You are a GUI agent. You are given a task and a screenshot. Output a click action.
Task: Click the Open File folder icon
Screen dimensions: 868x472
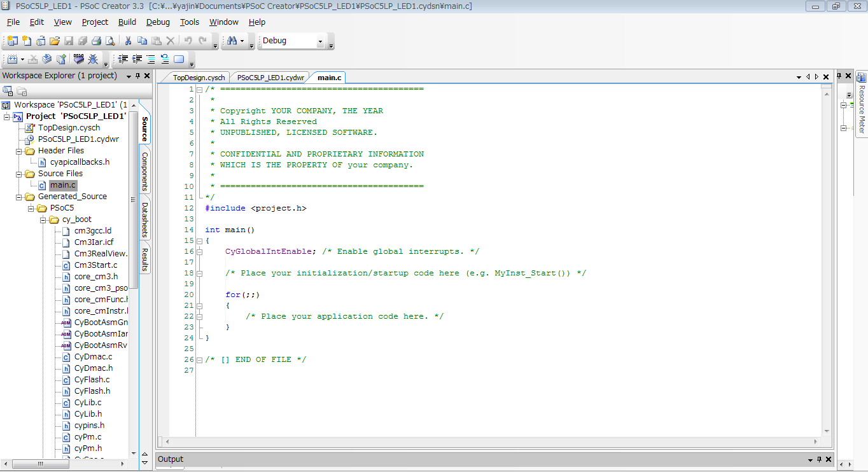(55, 41)
